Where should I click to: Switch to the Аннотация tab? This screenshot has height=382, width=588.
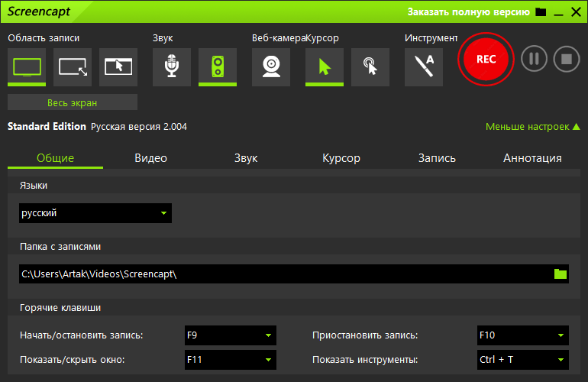click(x=532, y=158)
